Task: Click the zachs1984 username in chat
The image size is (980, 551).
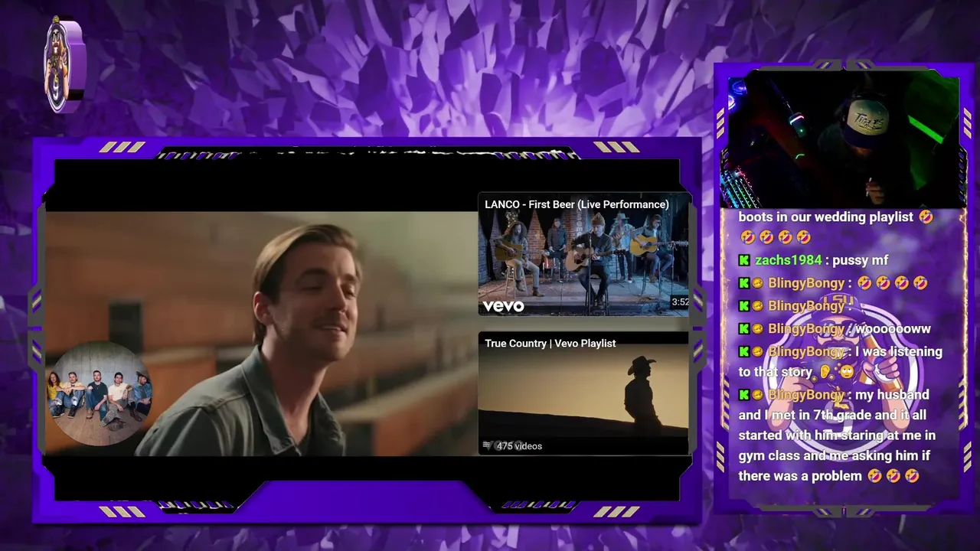Action: tap(788, 260)
